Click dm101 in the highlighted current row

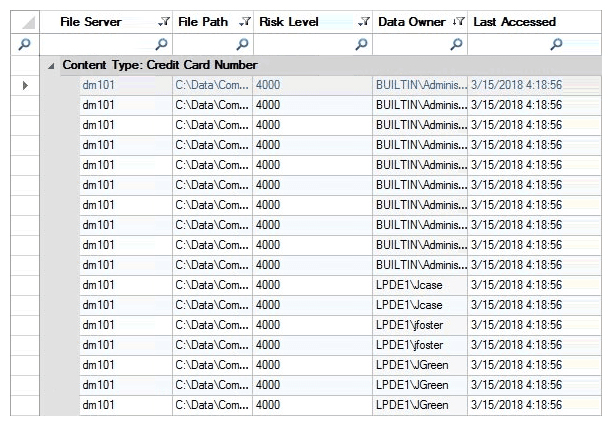(98, 85)
